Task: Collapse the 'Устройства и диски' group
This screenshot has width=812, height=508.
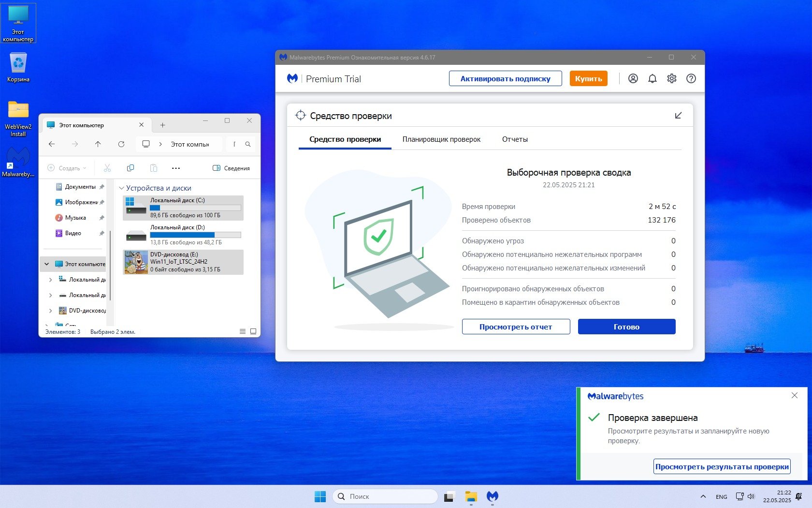Action: pyautogui.click(x=122, y=188)
